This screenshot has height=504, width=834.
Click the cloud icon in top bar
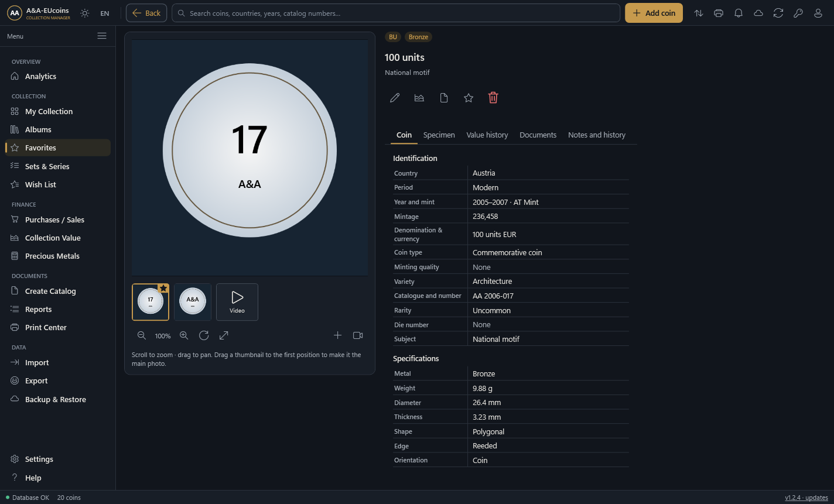[x=758, y=13]
